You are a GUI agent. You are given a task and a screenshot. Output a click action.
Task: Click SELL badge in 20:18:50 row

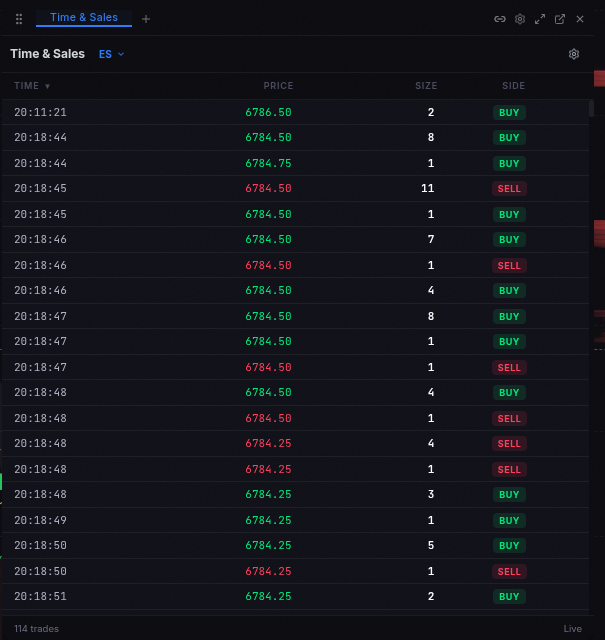(x=509, y=571)
